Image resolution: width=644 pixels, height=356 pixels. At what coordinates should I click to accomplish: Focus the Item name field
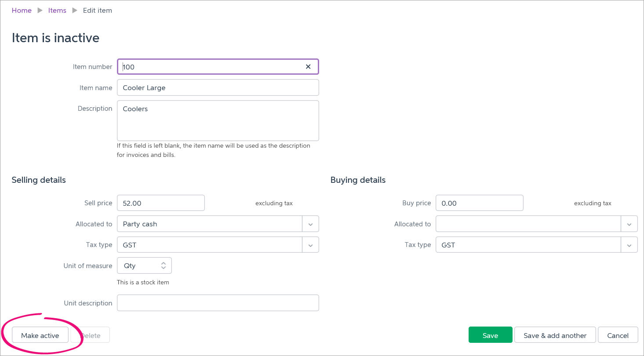218,88
